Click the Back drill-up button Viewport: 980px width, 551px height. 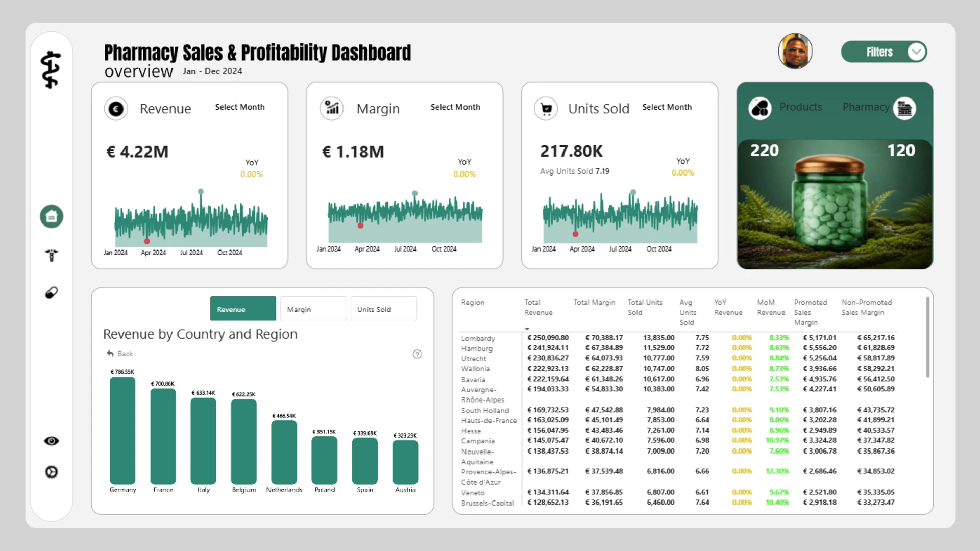[x=119, y=354]
